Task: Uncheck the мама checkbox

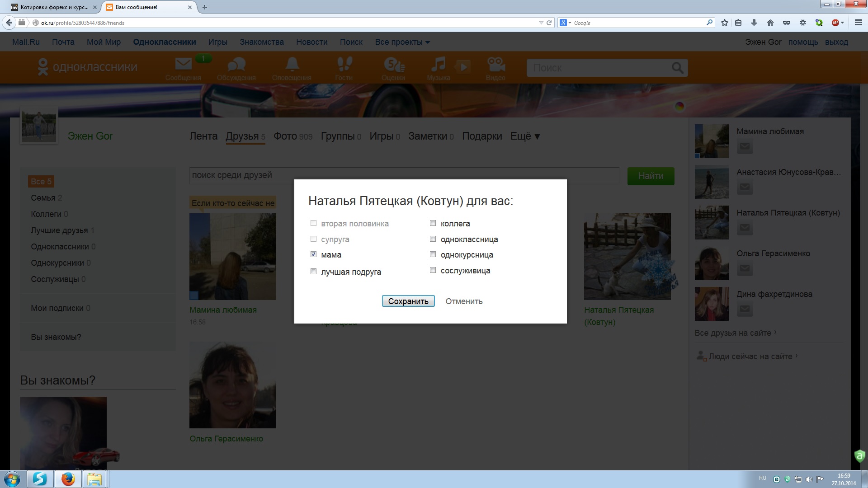Action: tap(313, 254)
